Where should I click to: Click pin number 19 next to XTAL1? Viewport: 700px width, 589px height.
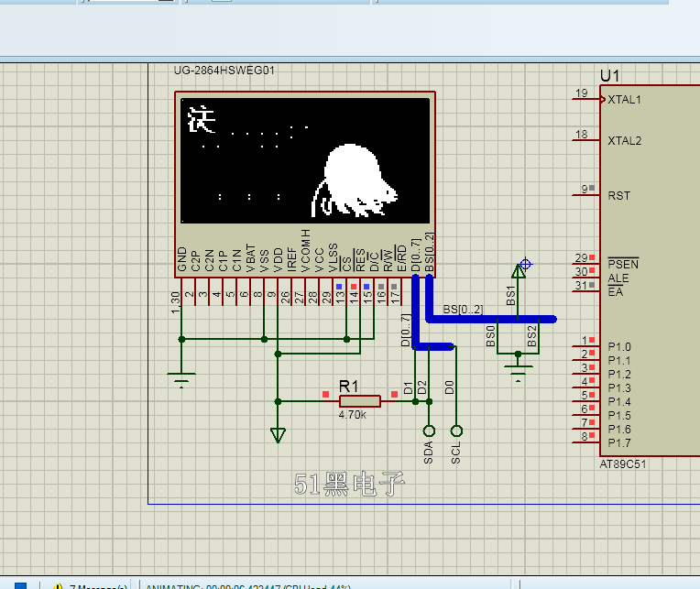click(x=581, y=93)
